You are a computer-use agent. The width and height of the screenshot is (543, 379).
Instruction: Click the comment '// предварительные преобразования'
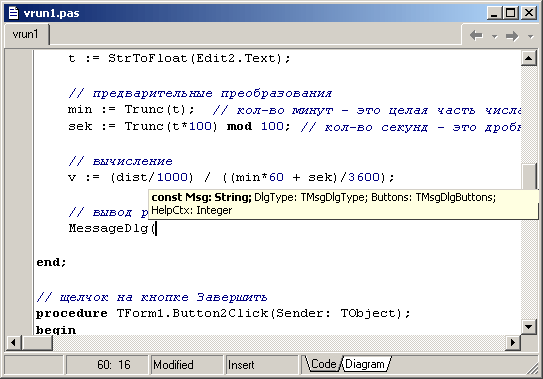(200, 93)
